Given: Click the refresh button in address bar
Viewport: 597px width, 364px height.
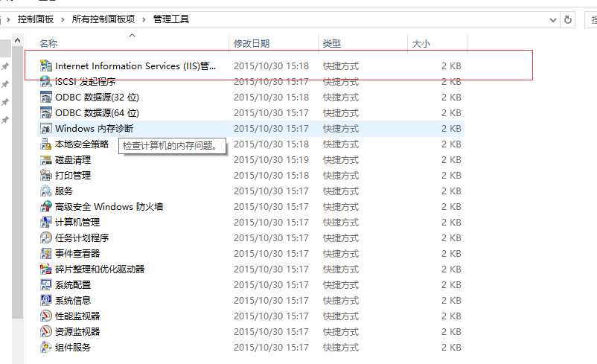Looking at the screenshot, I should click(x=568, y=19).
